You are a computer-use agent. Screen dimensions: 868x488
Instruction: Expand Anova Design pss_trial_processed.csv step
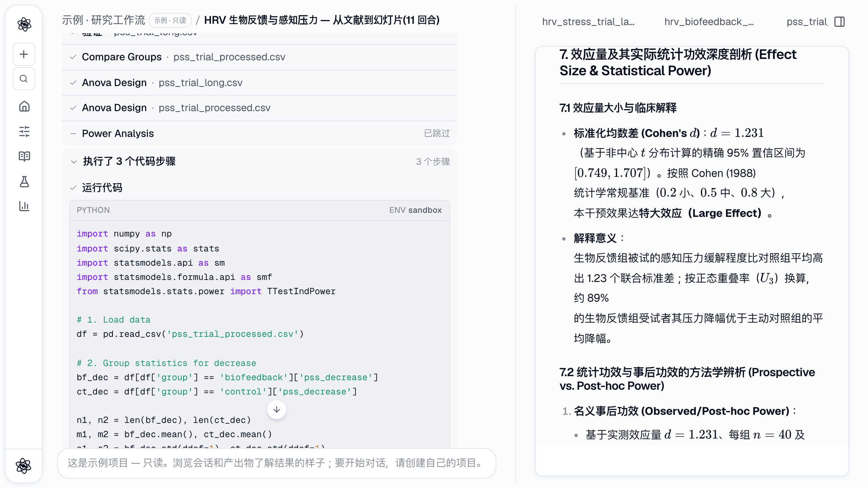[259, 108]
